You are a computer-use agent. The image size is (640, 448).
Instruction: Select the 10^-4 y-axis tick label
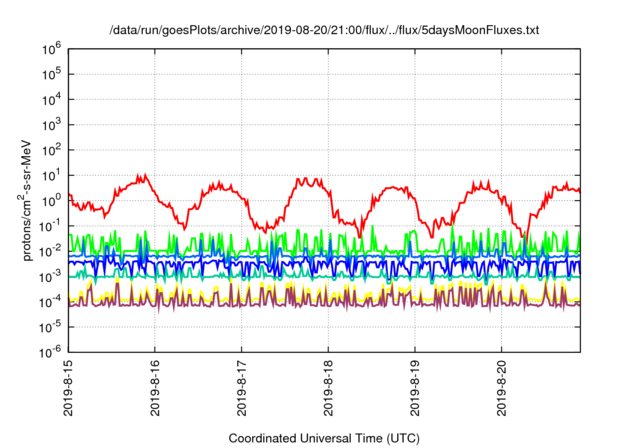pos(51,303)
